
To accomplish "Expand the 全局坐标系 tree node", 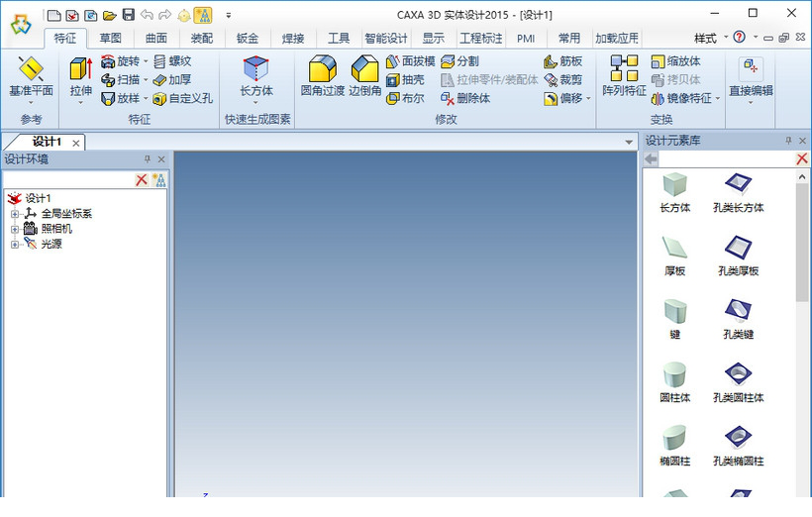I will (x=15, y=213).
